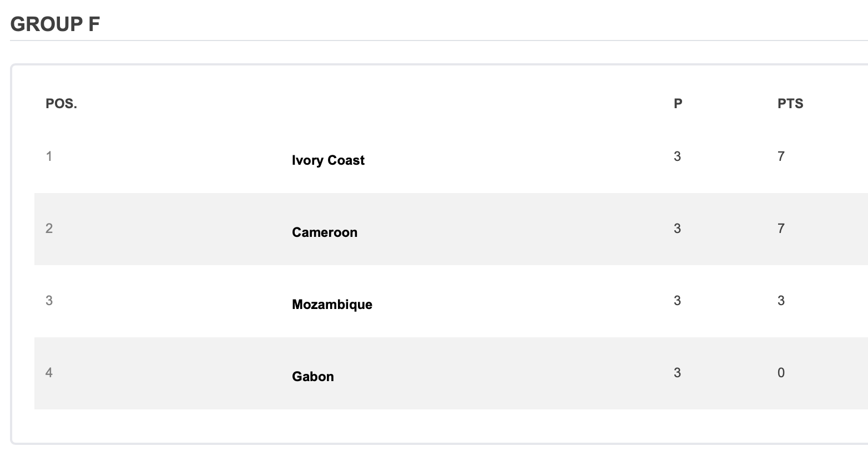Click Ivory Coast's games played value
Viewport: 868px width, 456px height.
point(677,156)
